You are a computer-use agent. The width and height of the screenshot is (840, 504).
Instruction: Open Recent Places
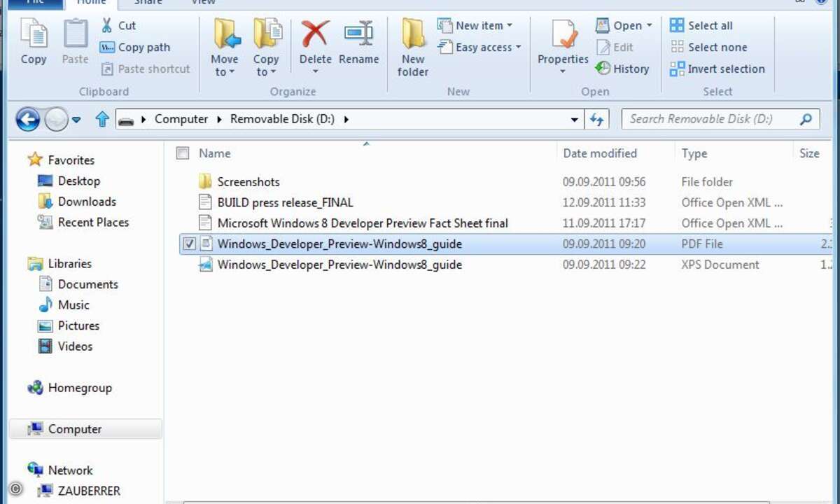(83, 222)
